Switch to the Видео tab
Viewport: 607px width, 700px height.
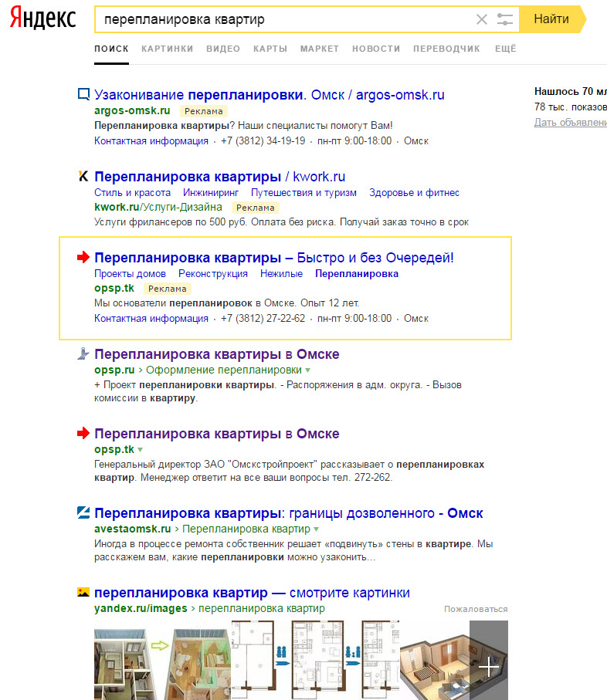click(223, 49)
